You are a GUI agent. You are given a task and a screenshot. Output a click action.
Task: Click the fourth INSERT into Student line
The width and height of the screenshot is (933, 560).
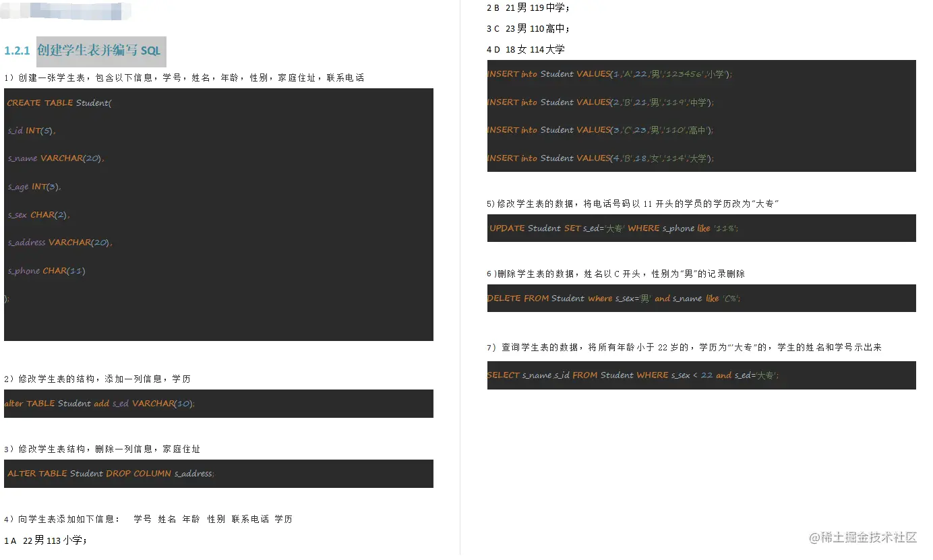point(600,158)
